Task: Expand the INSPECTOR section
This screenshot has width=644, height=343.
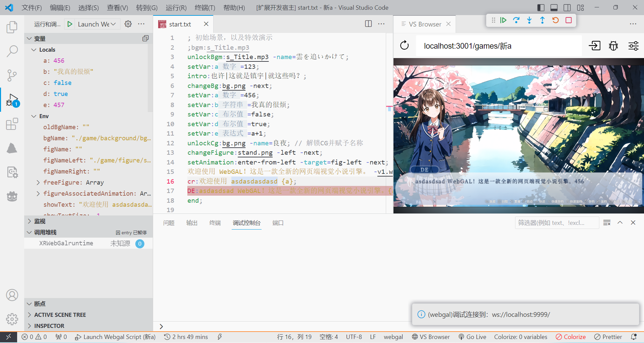Action: (x=29, y=326)
